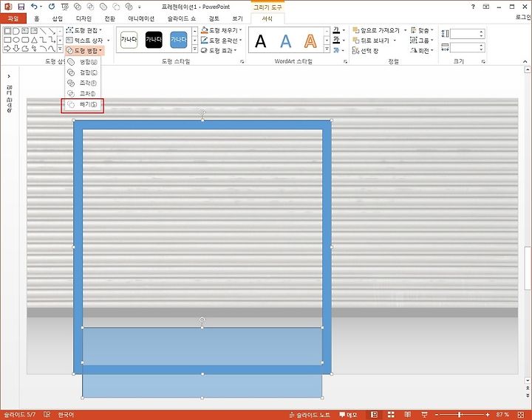Select the right arrow shape in shapes gallery
Image resolution: width=532 pixels, height=420 pixels.
(7, 49)
